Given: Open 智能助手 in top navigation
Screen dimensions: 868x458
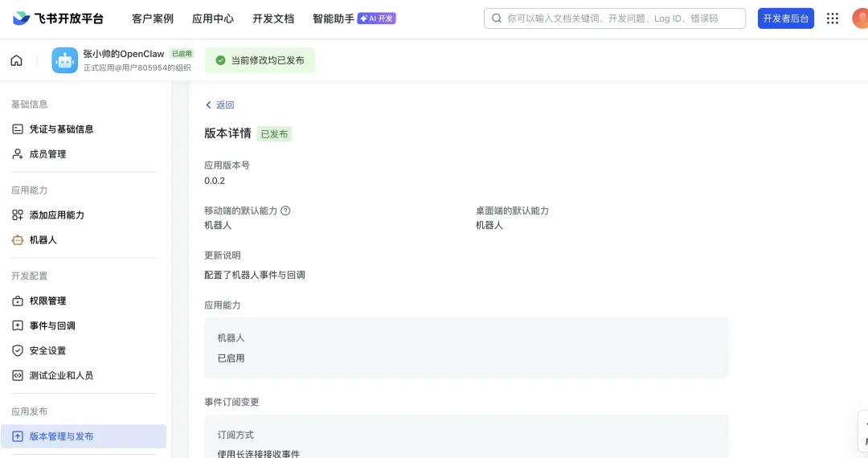Looking at the screenshot, I should (x=334, y=18).
